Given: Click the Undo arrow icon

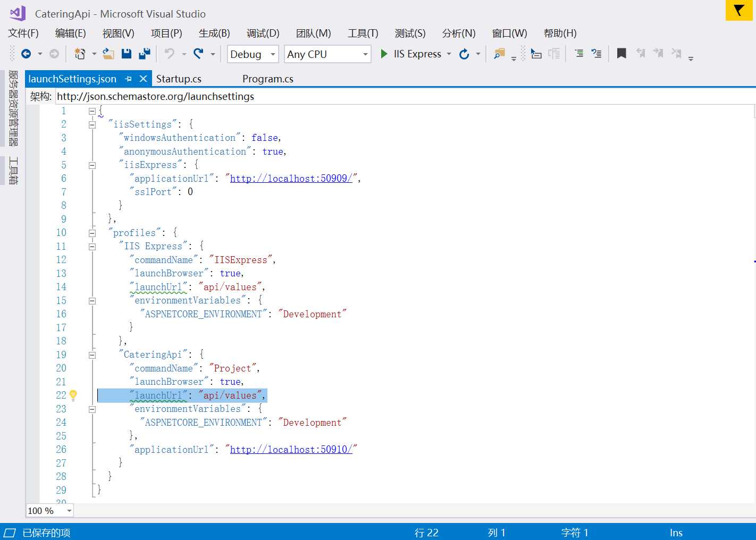Looking at the screenshot, I should [170, 54].
